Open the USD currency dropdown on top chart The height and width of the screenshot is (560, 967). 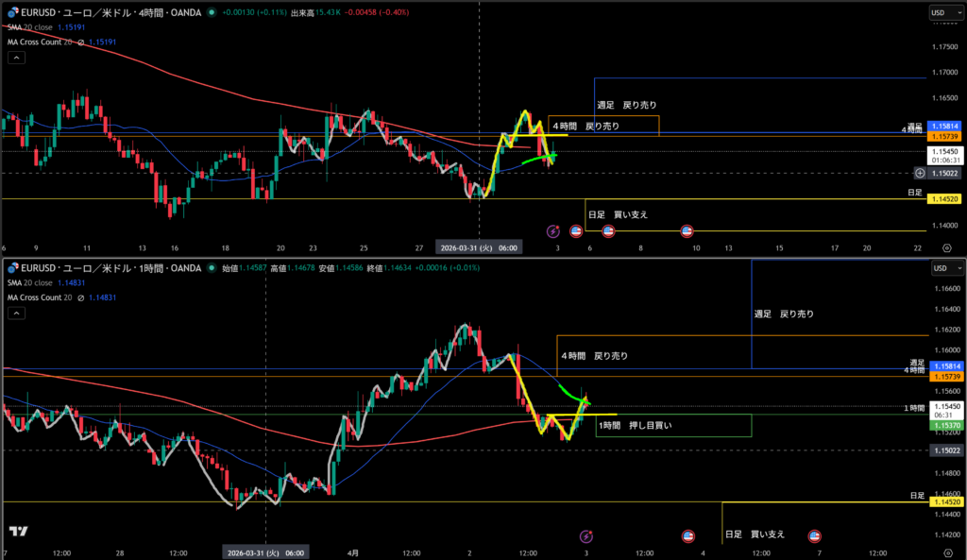[x=941, y=12]
